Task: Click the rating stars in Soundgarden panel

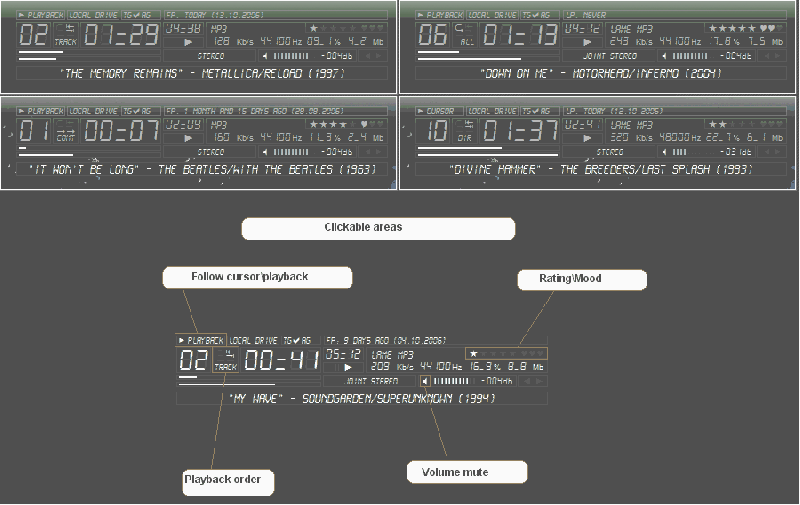Action: pyautogui.click(x=507, y=353)
